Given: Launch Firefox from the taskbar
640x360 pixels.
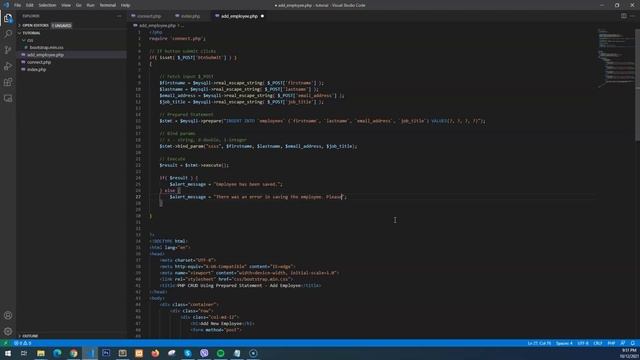Looking at the screenshot, I should [155, 353].
